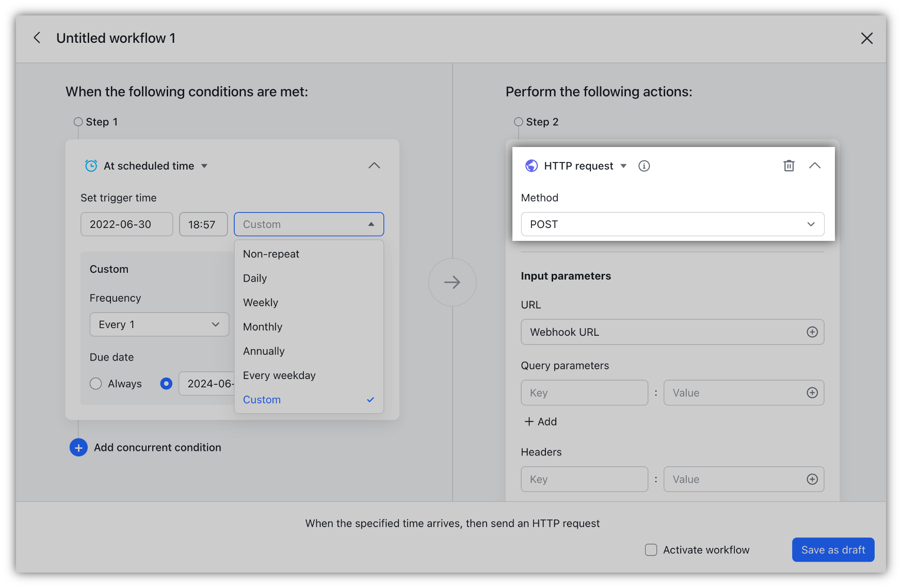Click the arrow icon between condition and action

point(453,282)
